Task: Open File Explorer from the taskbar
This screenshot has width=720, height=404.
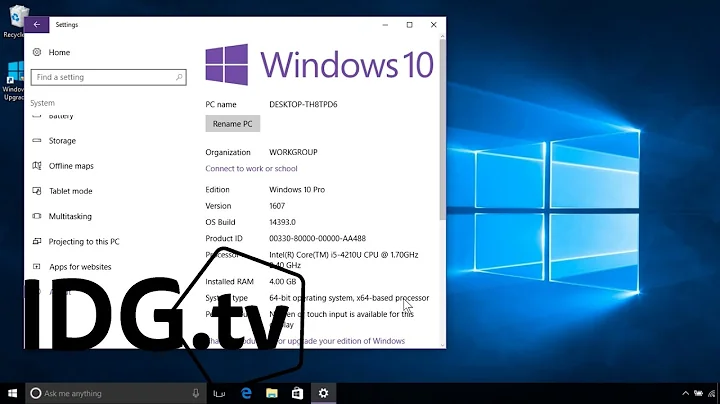Action: [x=272, y=393]
